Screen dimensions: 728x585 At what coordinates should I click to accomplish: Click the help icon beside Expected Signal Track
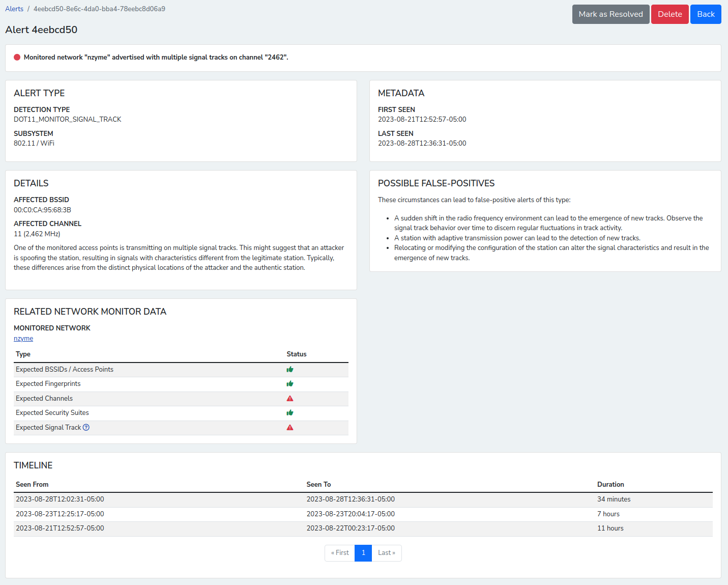(x=86, y=428)
